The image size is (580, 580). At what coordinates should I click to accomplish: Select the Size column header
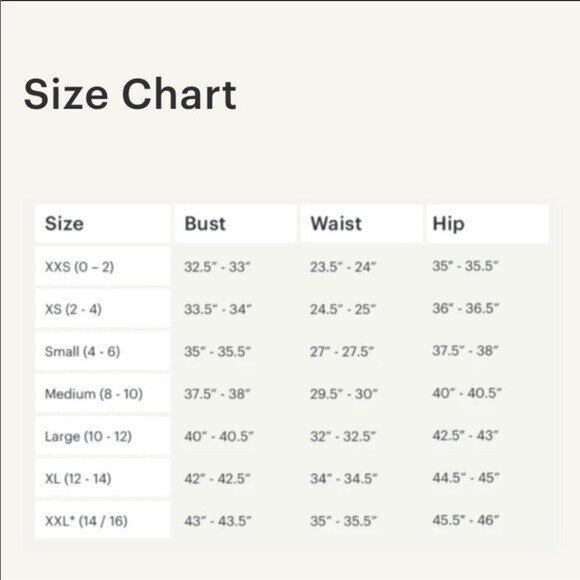103,223
